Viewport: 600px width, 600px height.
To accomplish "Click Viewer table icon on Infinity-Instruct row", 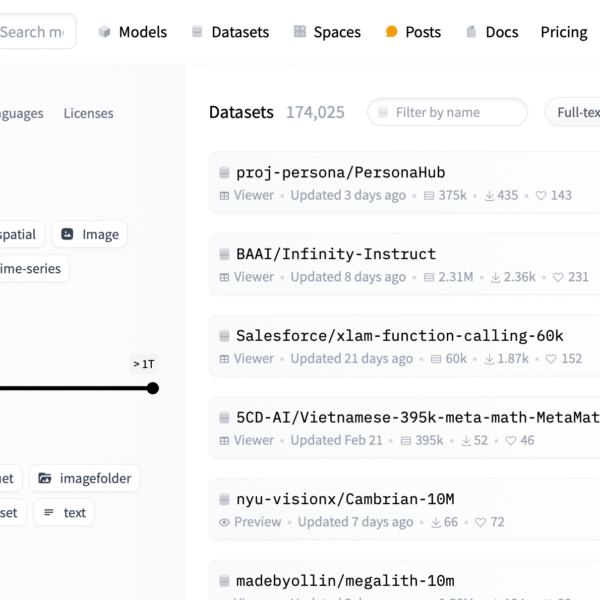I will click(x=224, y=277).
